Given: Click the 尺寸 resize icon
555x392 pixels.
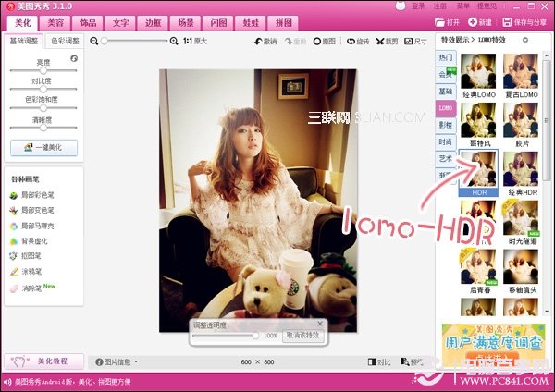Looking at the screenshot, I should point(409,42).
